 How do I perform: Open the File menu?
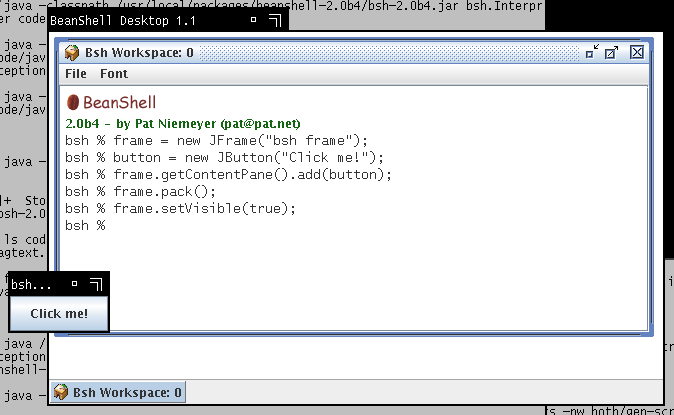tap(76, 74)
